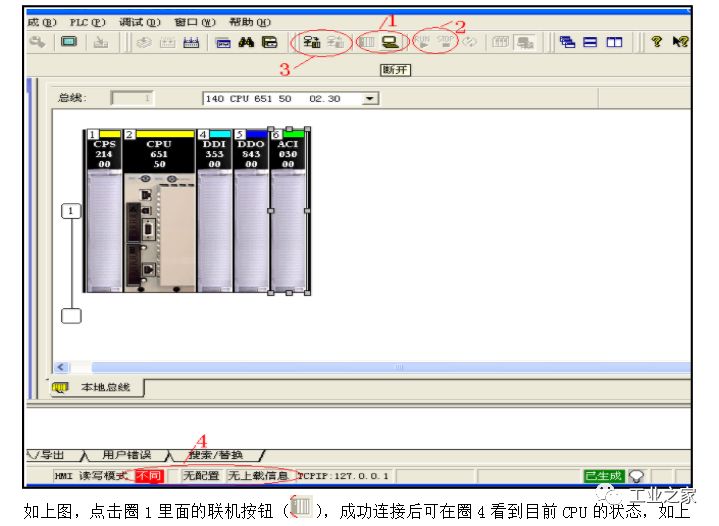Click the green 已生成 status indicator

click(x=603, y=476)
